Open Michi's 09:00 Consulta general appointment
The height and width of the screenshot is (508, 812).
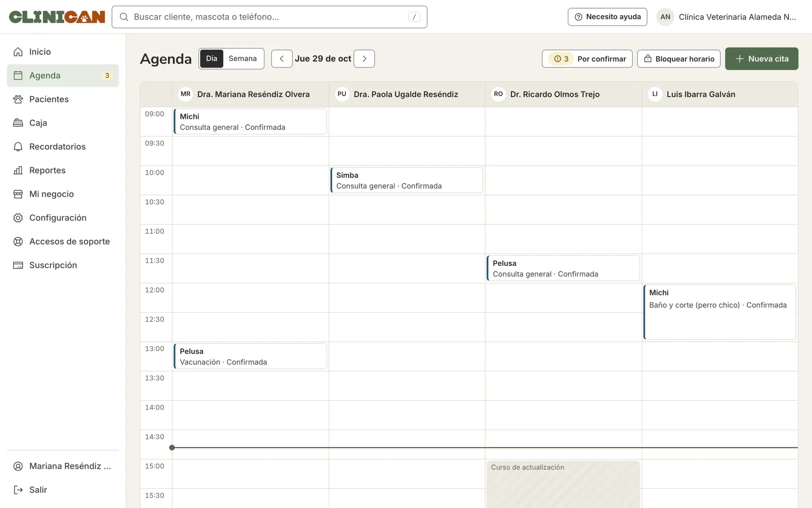pyautogui.click(x=250, y=122)
